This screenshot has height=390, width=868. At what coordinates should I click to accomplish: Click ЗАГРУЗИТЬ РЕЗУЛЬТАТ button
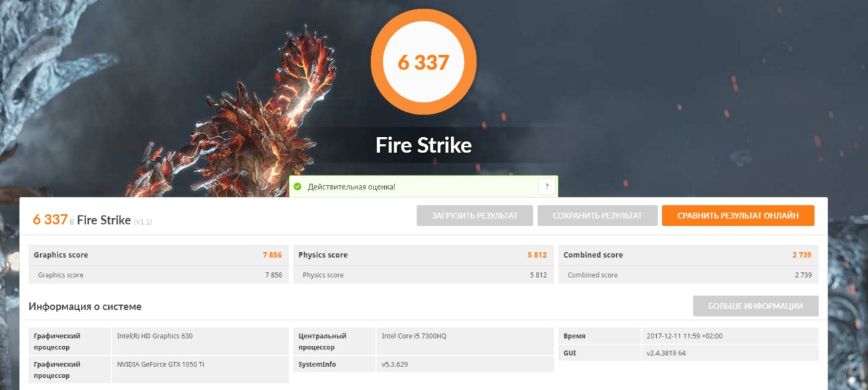pos(475,215)
